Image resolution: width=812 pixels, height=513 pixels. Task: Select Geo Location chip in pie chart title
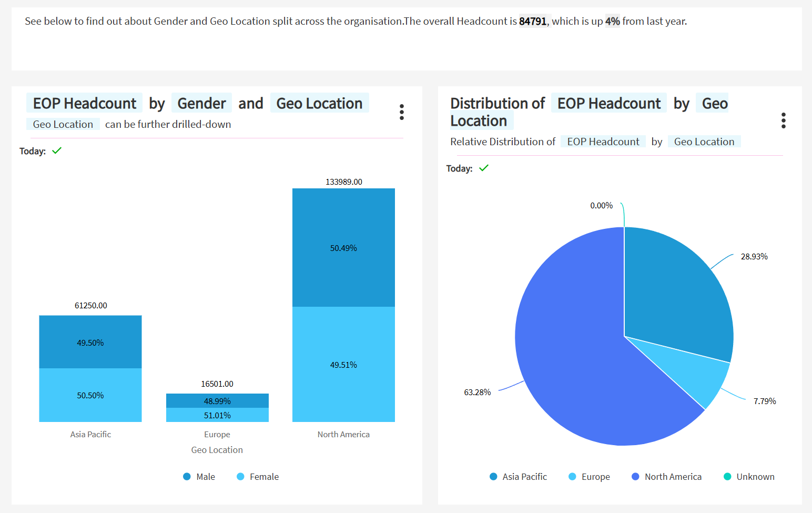click(x=589, y=112)
